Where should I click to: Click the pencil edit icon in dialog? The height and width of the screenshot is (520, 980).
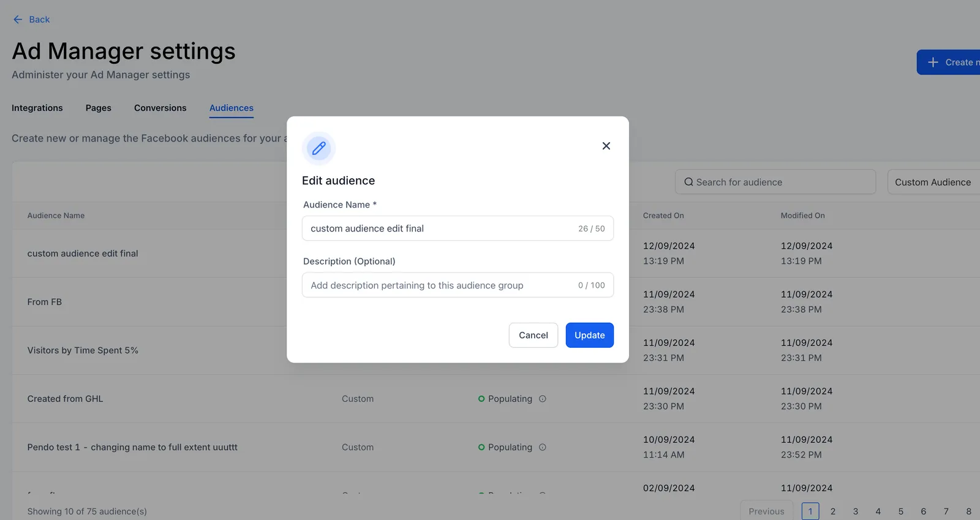coord(318,148)
